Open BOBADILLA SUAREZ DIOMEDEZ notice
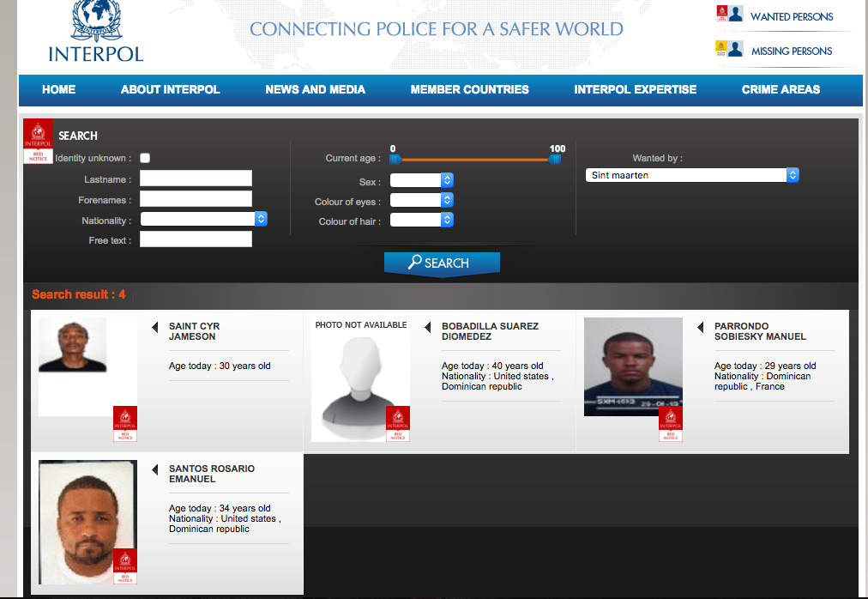Image resolution: width=868 pixels, height=599 pixels. pyautogui.click(x=490, y=331)
